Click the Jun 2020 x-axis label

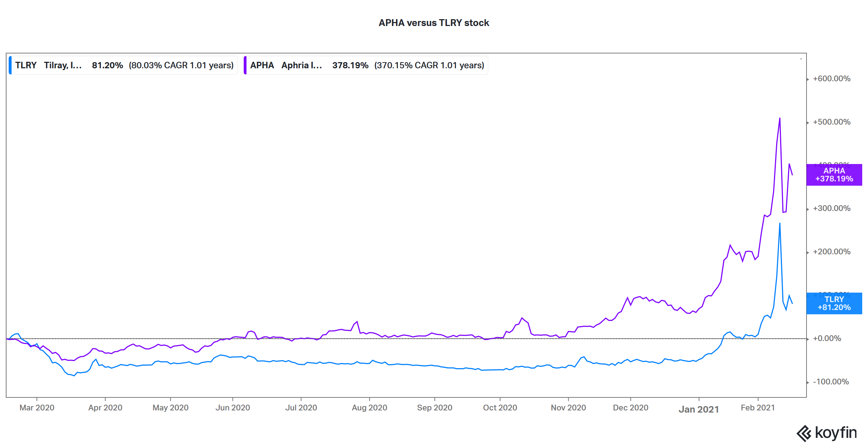click(x=233, y=408)
